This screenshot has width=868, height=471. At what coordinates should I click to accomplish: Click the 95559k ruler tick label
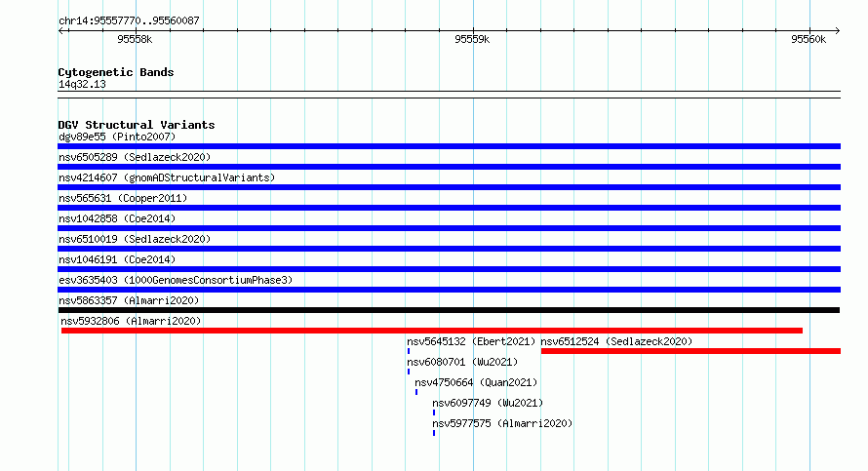[472, 39]
